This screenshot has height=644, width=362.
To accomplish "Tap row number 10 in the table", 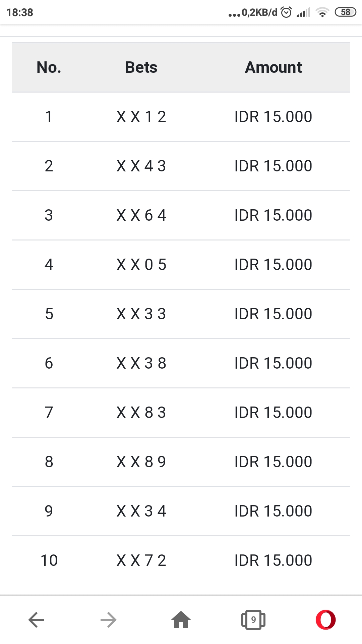I will 49,560.
